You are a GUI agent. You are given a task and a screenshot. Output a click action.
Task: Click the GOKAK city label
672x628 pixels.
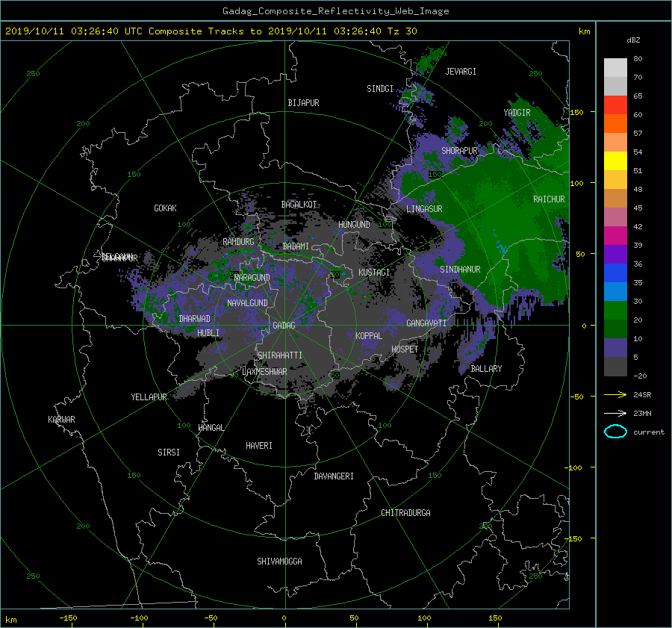[x=165, y=208]
